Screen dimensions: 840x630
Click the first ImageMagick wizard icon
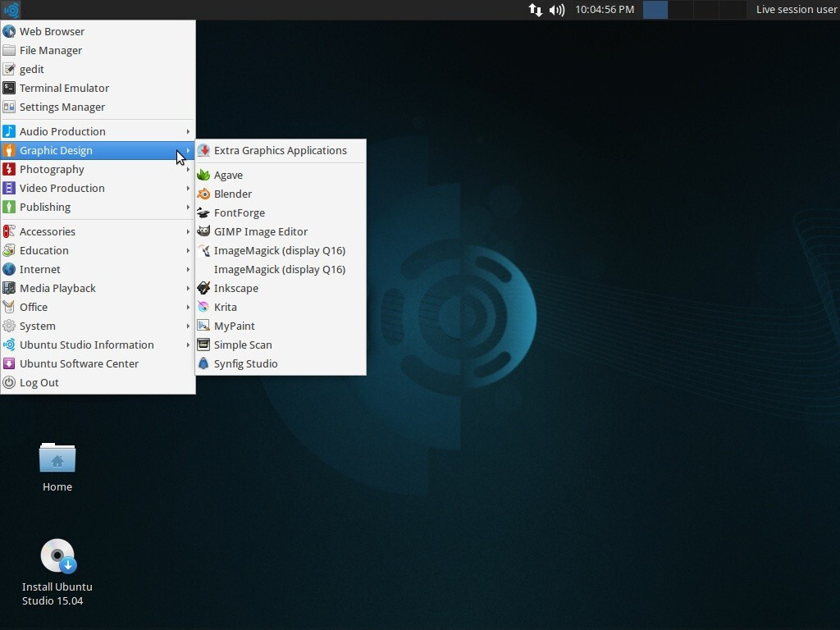(x=203, y=251)
